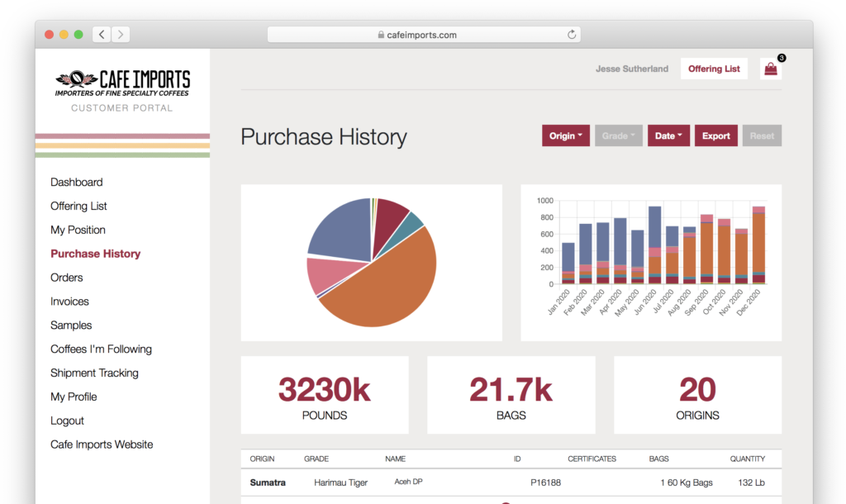
Task: Click the Reset filter button
Action: point(761,136)
